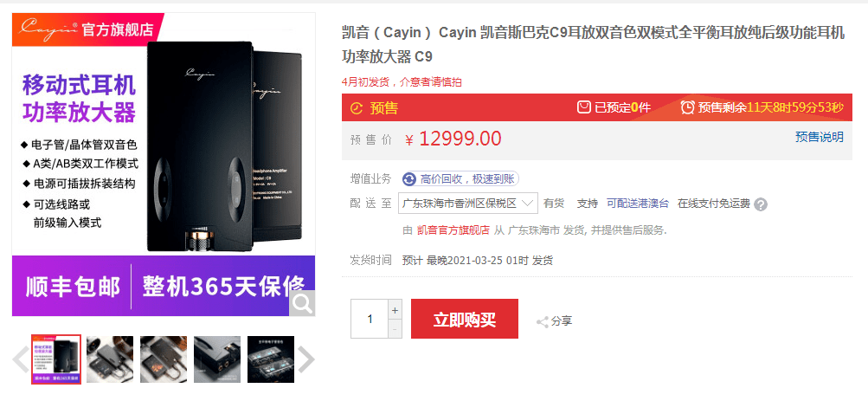Click the 预售 presale clock icon
Image resolution: width=868 pixels, height=401 pixels.
(357, 108)
